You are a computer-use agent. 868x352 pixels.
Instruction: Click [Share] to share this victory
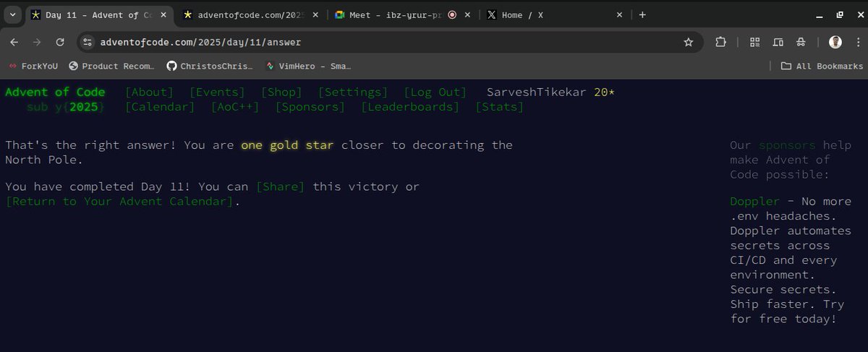pos(281,186)
